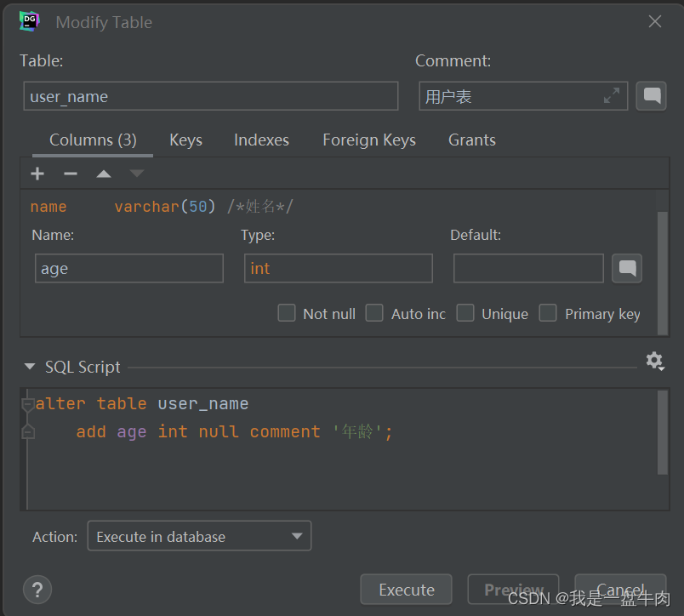Image resolution: width=684 pixels, height=616 pixels.
Task: Collapse the SQL Script section
Action: (x=30, y=367)
